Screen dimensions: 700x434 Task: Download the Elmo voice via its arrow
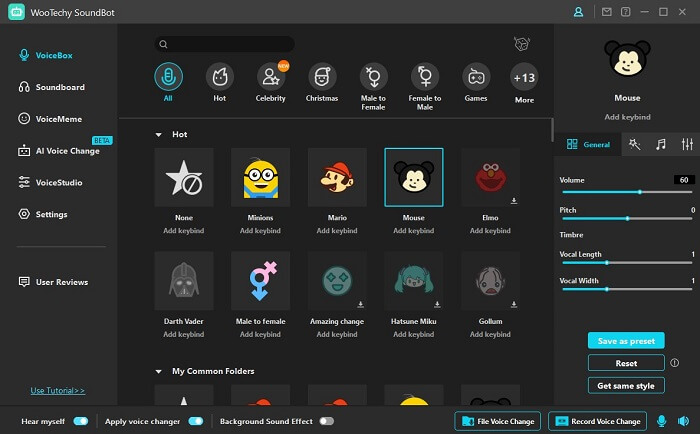514,200
